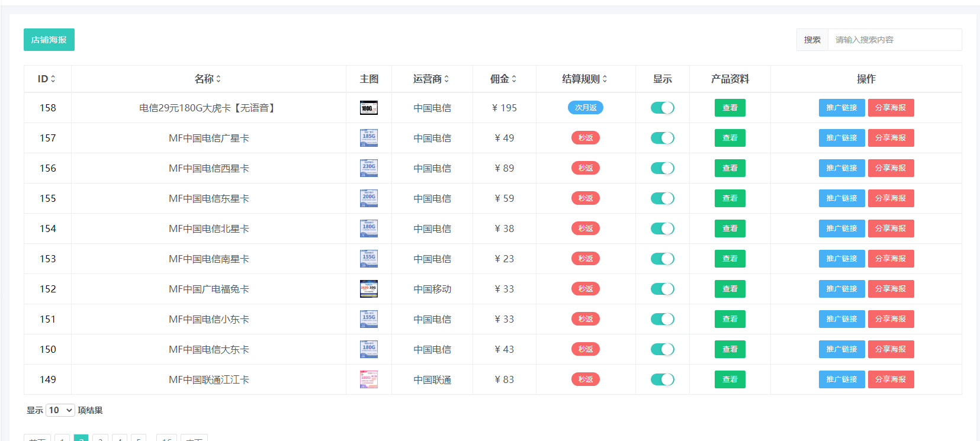Click 查看 for MF中国电信小东卡
The width and height of the screenshot is (980, 441).
click(x=730, y=319)
